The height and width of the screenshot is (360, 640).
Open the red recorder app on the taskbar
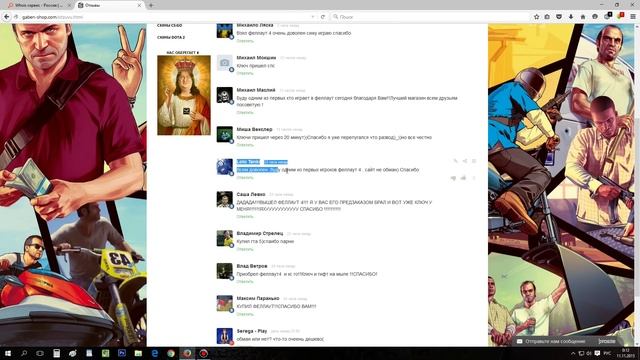coord(204,353)
